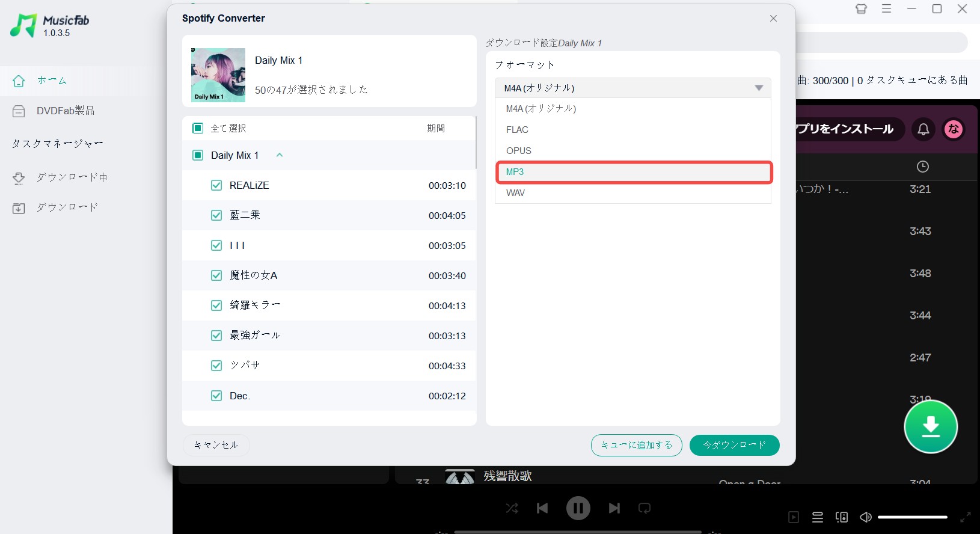The image size is (980, 534).
Task: Open the skin shirt icon in title bar
Action: (862, 9)
